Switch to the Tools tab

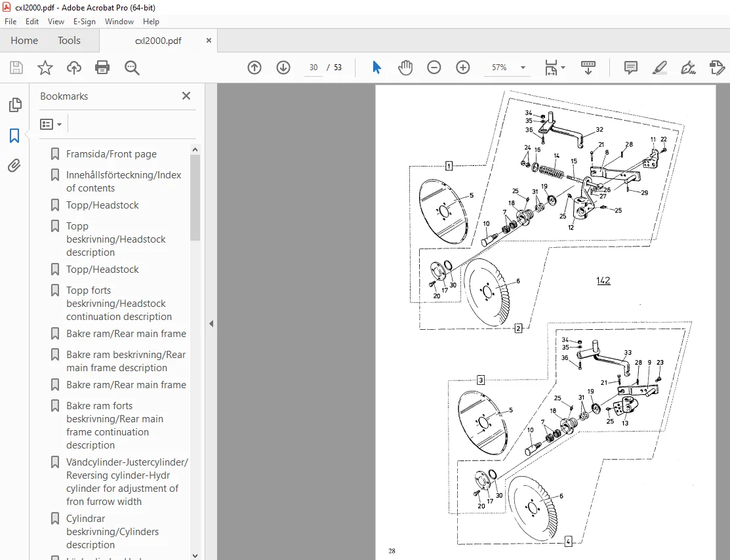click(69, 41)
